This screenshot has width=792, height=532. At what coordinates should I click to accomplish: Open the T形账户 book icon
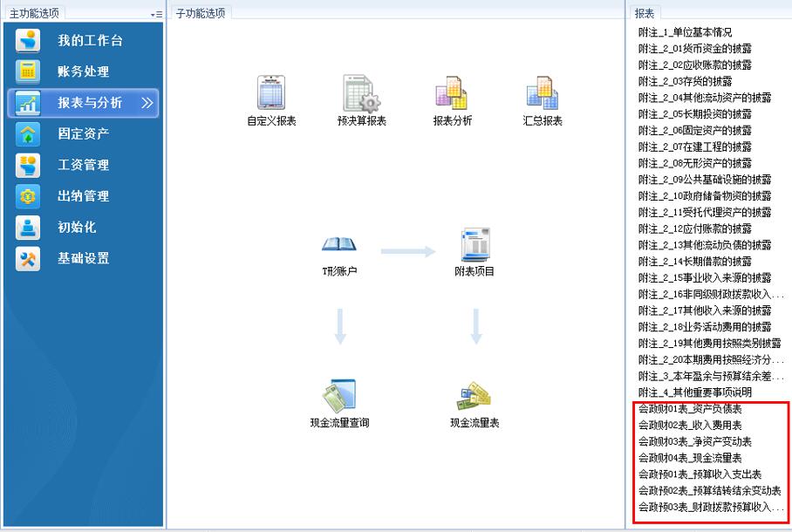339,244
